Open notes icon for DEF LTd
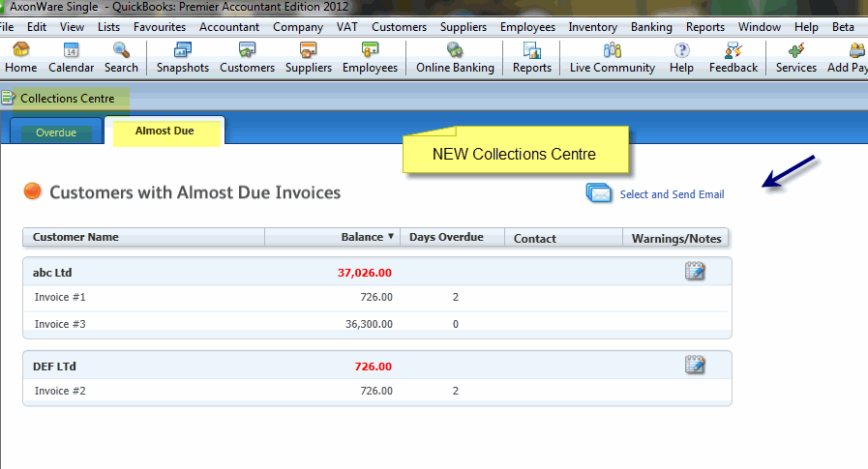 tap(695, 365)
